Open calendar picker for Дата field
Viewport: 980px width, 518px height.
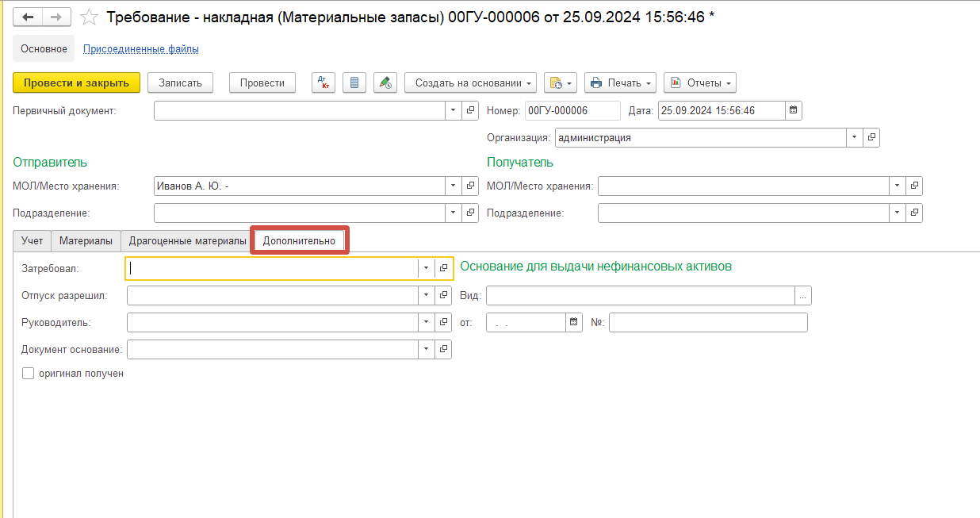pos(793,111)
